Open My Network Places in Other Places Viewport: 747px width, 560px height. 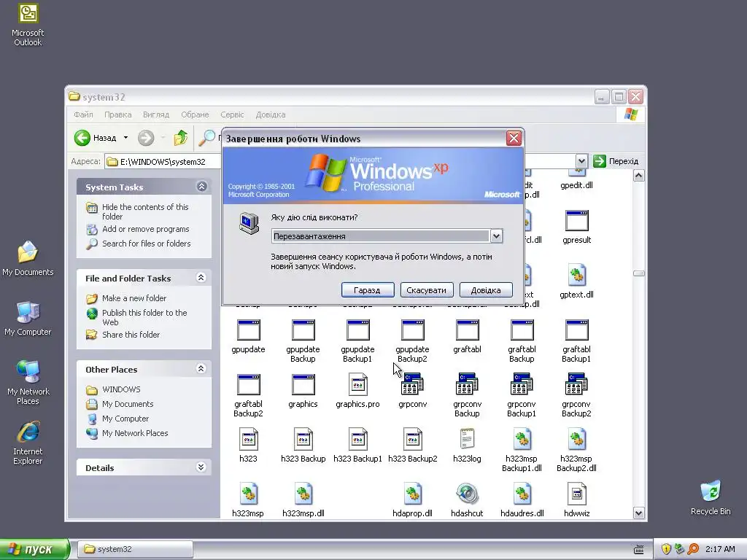click(x=135, y=433)
